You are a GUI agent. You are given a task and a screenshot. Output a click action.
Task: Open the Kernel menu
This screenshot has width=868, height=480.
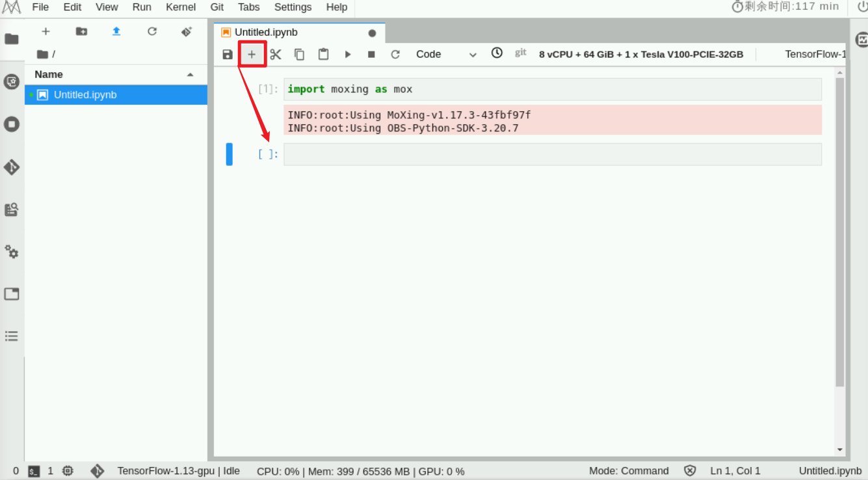181,7
